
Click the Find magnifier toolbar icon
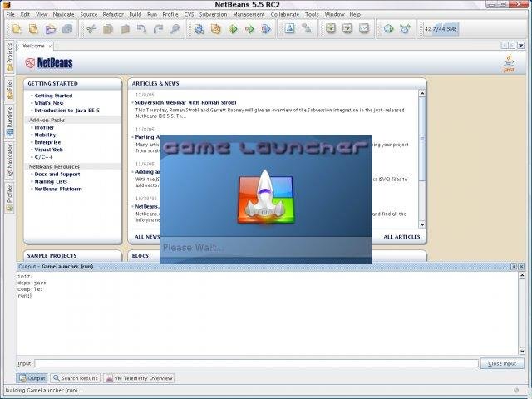[175, 29]
